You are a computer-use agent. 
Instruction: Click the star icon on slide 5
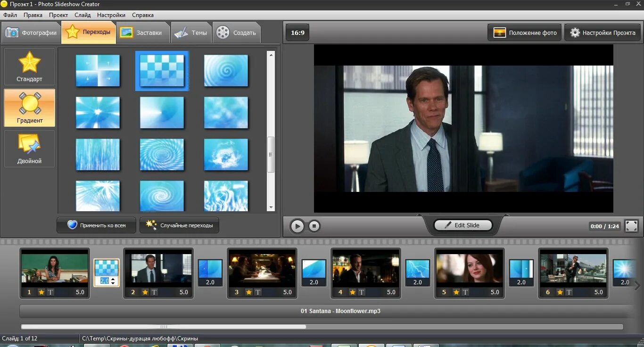(456, 292)
